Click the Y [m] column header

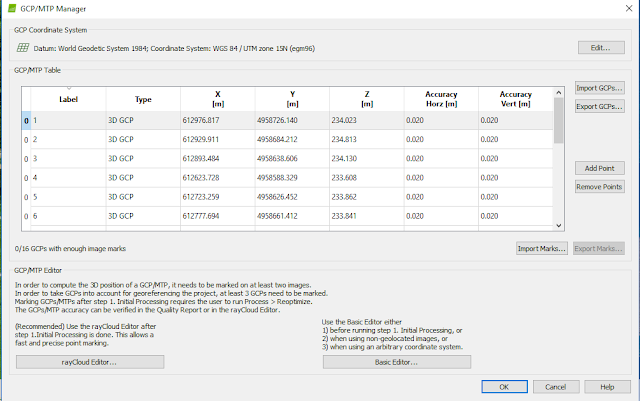(292, 99)
